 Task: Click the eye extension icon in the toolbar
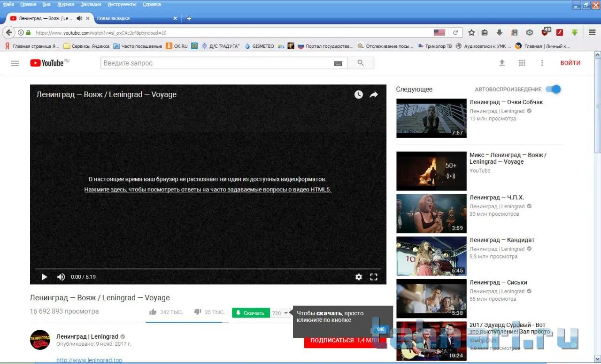pos(530,33)
